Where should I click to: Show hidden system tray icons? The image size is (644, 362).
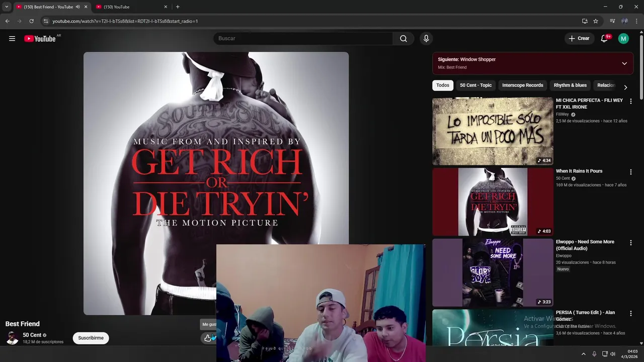[584, 354]
